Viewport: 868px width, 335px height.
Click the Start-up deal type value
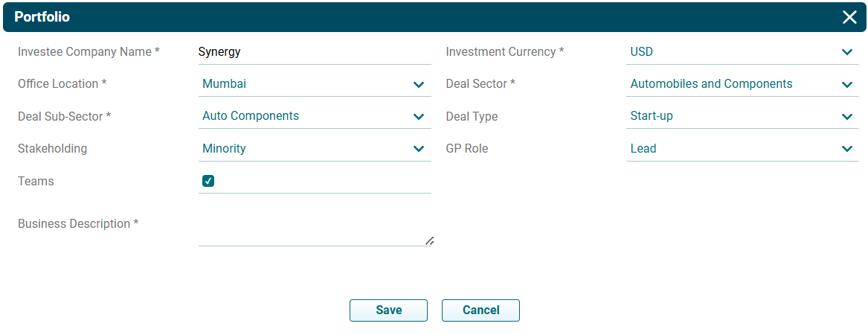pos(652,116)
